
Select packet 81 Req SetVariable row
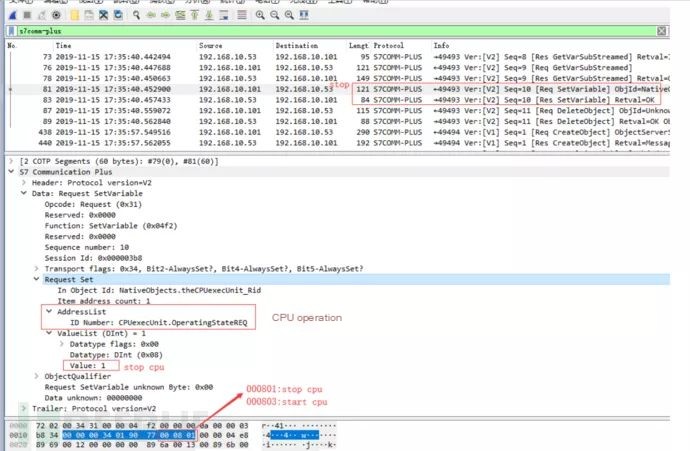338,89
